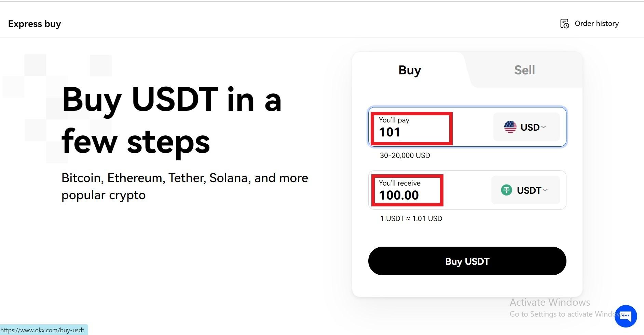Click the Order history clipboard icon
This screenshot has height=335, width=644.
point(564,24)
